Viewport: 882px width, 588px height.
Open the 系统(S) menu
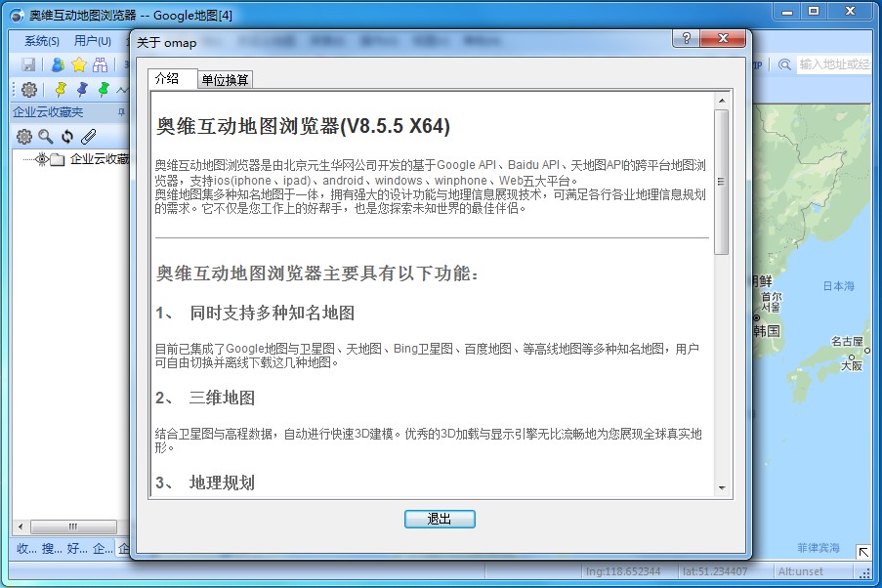click(x=42, y=41)
